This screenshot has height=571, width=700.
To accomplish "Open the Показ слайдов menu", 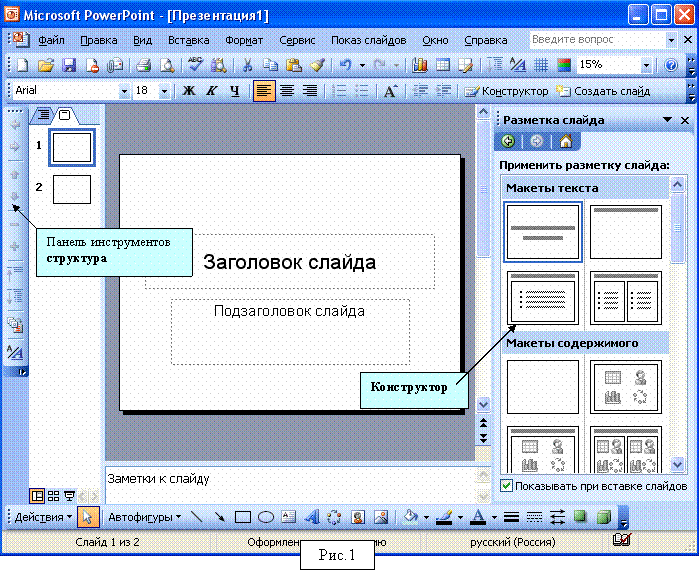I will click(369, 40).
